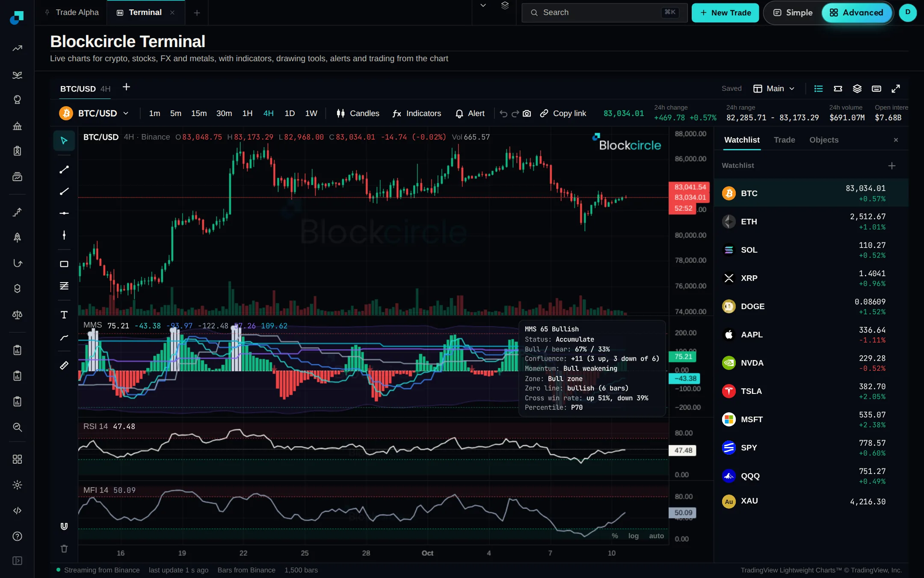Undo the last chart action

(x=503, y=113)
